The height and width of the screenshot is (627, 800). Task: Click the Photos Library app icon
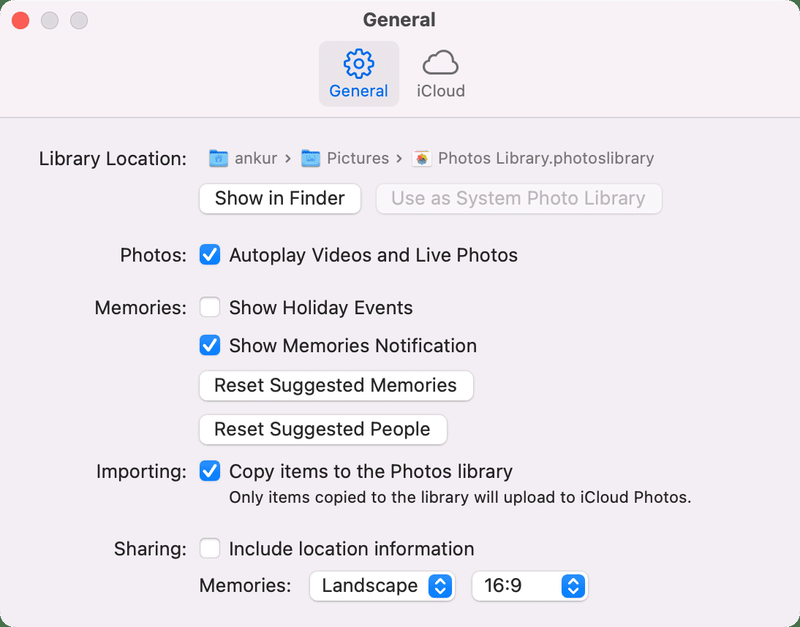422,158
